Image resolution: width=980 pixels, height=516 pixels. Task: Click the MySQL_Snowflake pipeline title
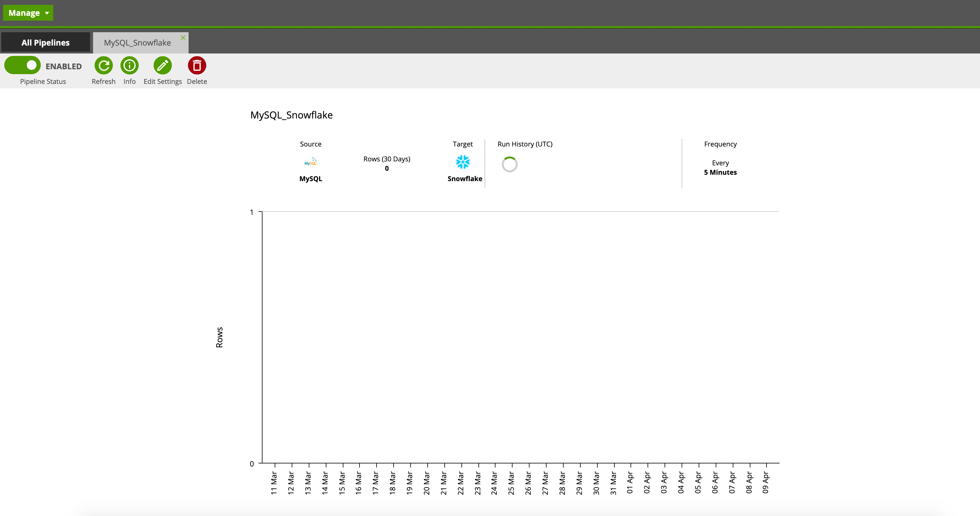click(x=291, y=115)
